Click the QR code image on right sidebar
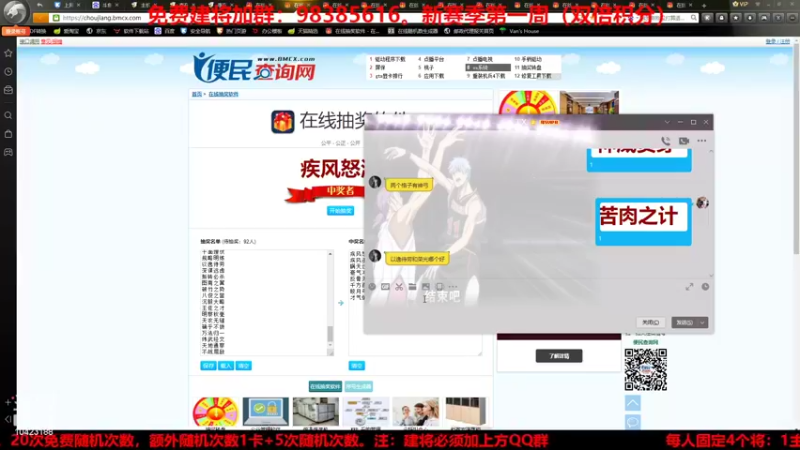 click(645, 369)
